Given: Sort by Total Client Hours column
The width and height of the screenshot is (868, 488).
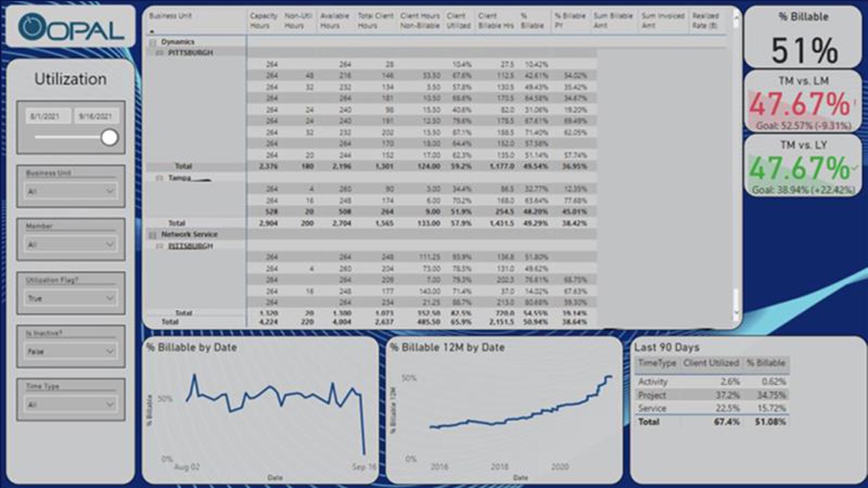Looking at the screenshot, I should (x=374, y=20).
